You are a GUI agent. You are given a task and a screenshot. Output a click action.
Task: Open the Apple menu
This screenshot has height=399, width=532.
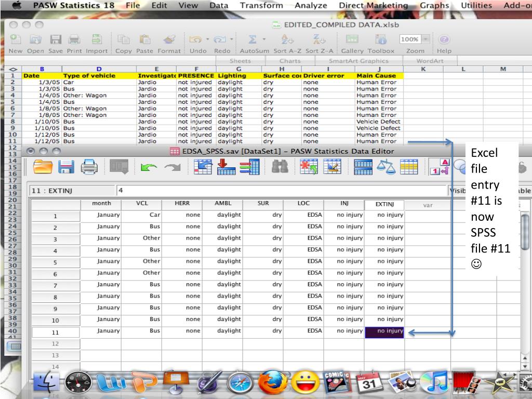tap(16, 5)
